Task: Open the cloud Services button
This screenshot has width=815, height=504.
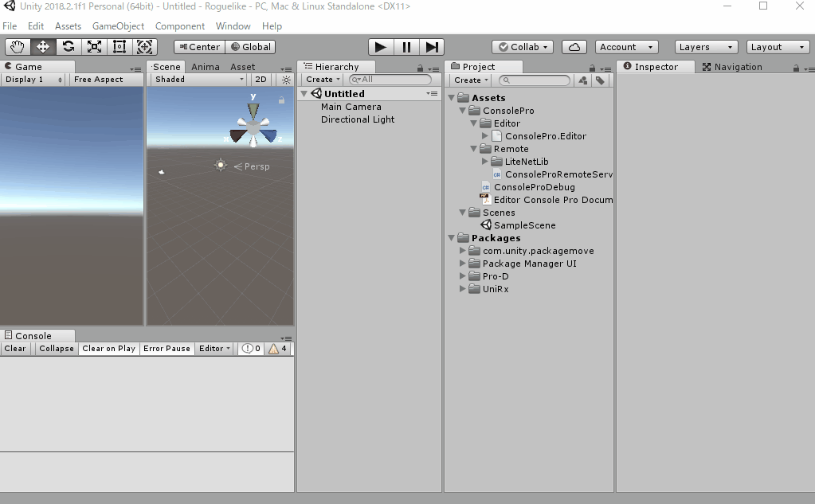Action: (574, 47)
